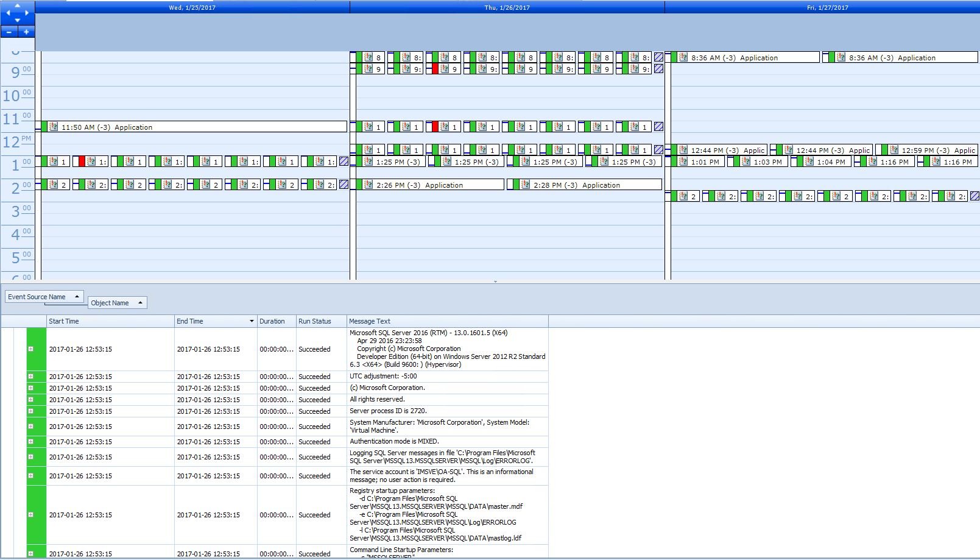This screenshot has height=560, width=980.
Task: Click the collapse arrow on the pane splitter
Action: pyautogui.click(x=495, y=282)
